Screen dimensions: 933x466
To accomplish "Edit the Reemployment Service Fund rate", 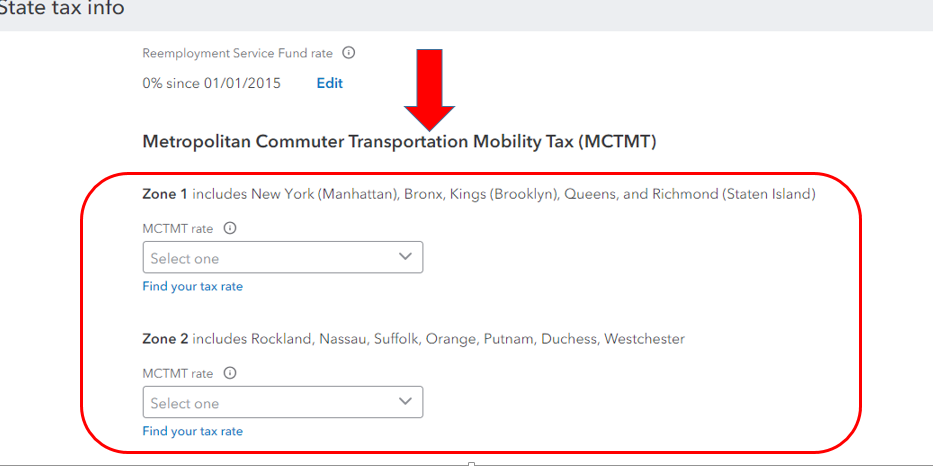I will point(330,83).
